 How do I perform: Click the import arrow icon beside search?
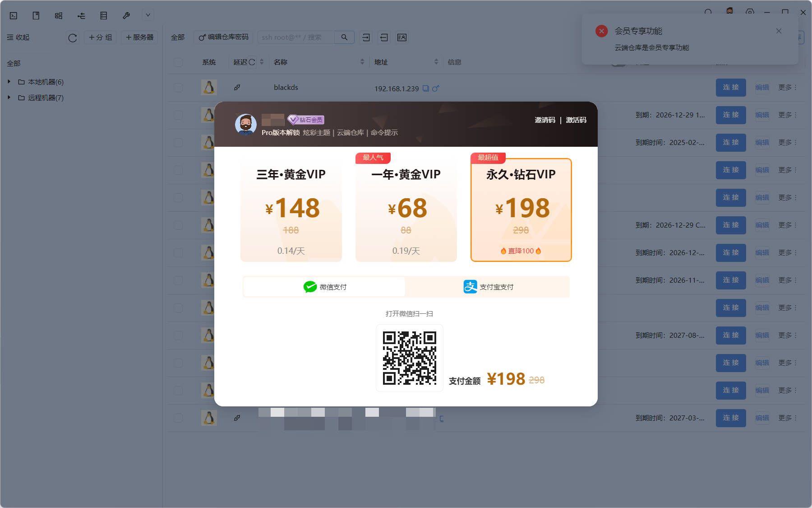[x=366, y=37]
